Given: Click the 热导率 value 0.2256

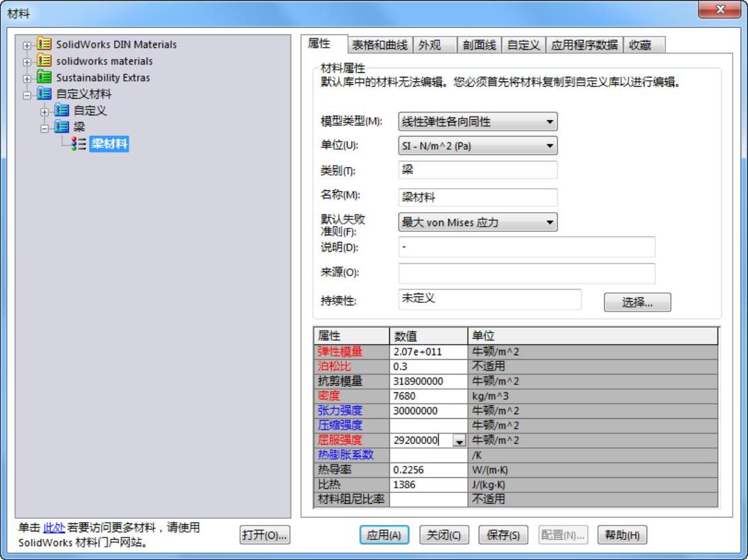Looking at the screenshot, I should pyautogui.click(x=428, y=470).
